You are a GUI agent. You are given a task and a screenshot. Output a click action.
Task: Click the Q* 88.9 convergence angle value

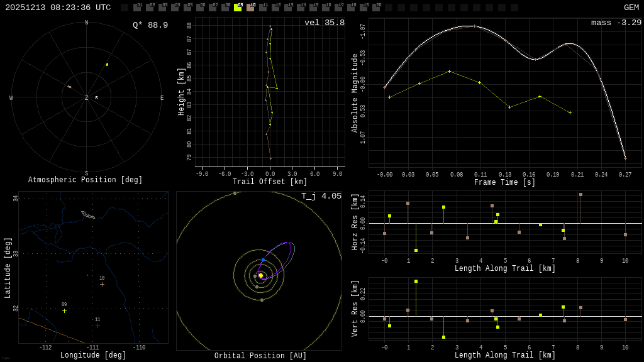[150, 25]
